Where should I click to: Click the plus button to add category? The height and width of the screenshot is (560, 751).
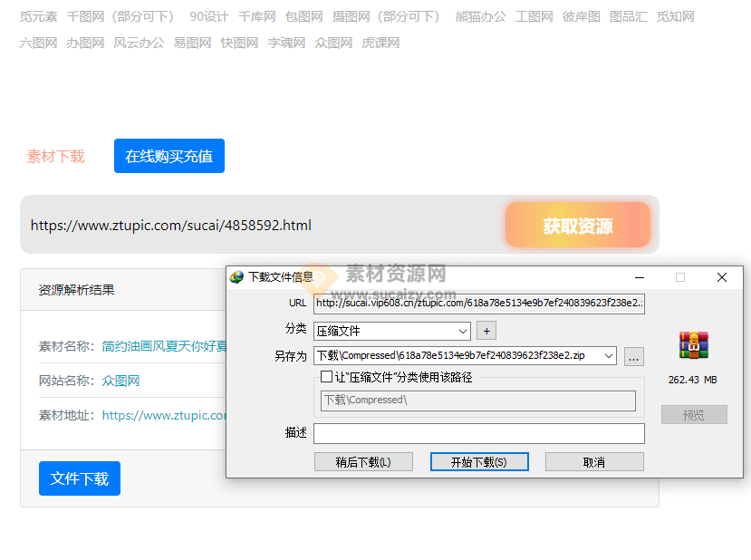[x=486, y=331]
